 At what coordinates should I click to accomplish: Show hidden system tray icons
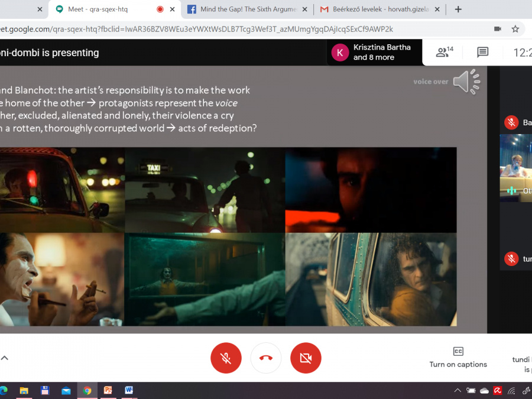pyautogui.click(x=458, y=391)
